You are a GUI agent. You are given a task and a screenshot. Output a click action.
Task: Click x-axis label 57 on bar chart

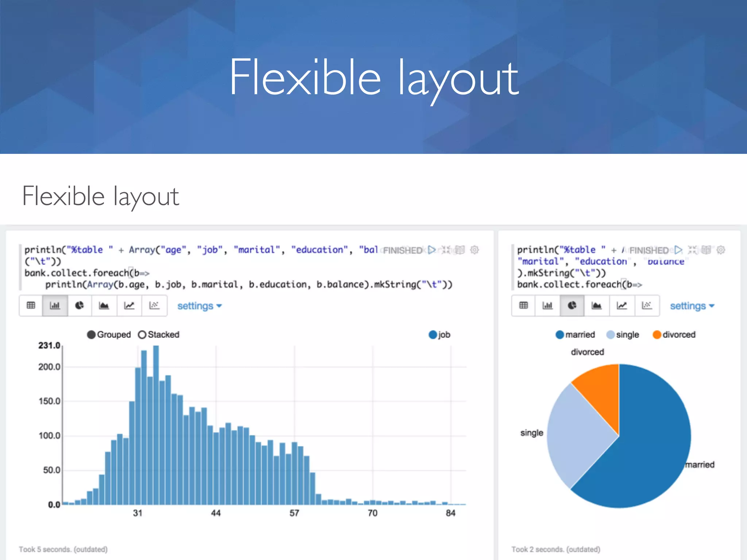pyautogui.click(x=294, y=513)
